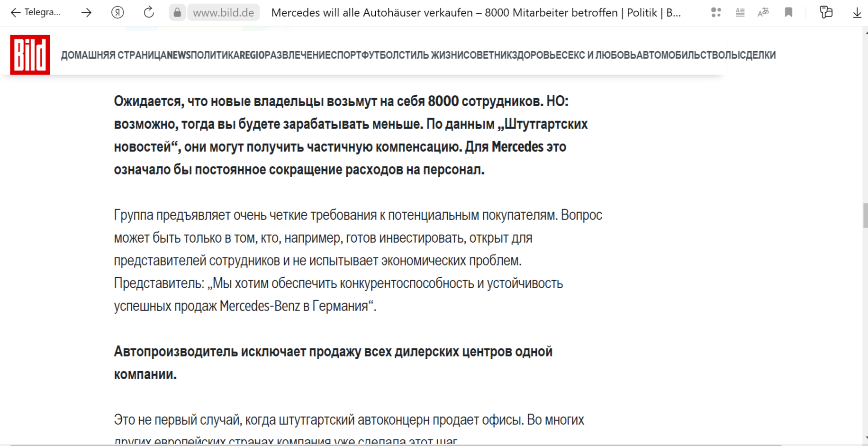Open the СПОРТ section
This screenshot has height=446, width=868.
346,55
